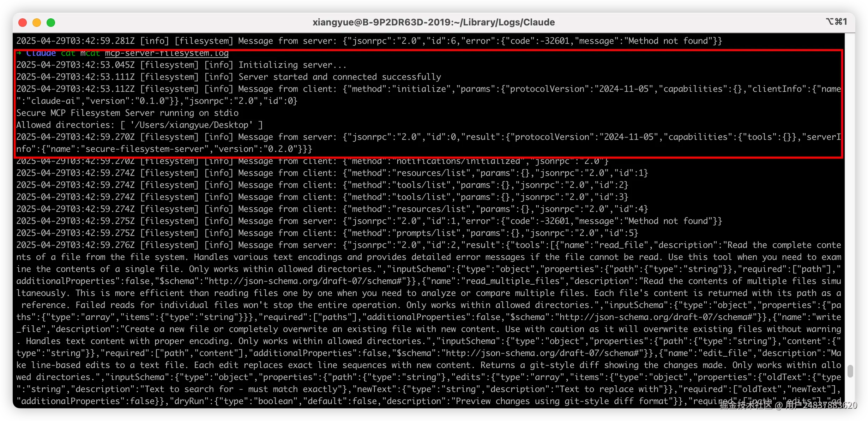Click the ⌥⌘1 shortcut indicator in the title bar
Screen dimensions: 868x421
click(x=836, y=22)
